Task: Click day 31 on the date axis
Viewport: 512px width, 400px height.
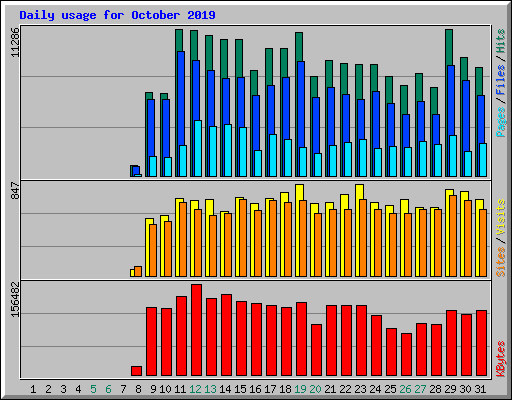Action: pyautogui.click(x=480, y=389)
